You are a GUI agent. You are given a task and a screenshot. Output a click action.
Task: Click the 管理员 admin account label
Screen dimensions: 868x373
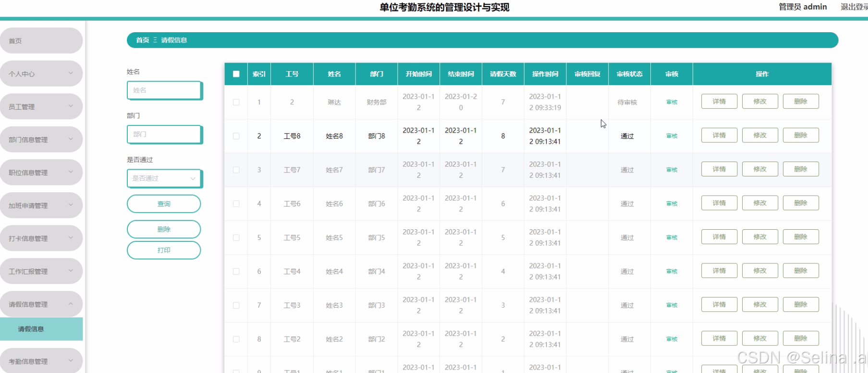click(x=803, y=7)
